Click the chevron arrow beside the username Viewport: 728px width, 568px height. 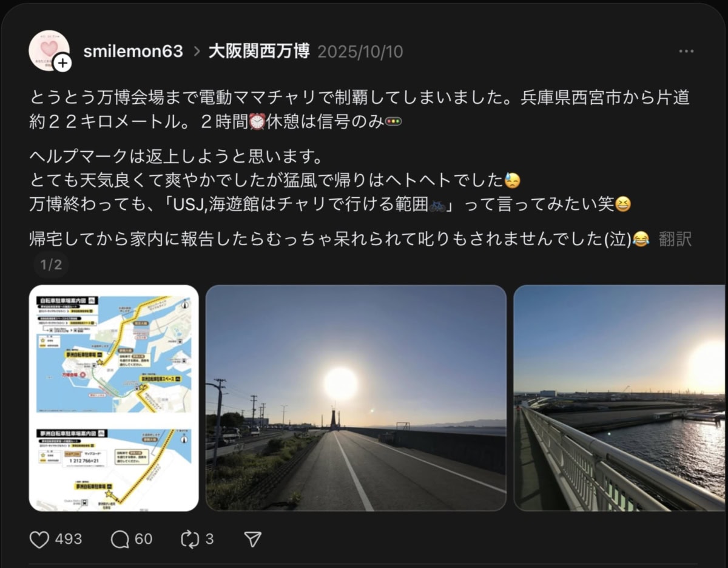pyautogui.click(x=197, y=52)
